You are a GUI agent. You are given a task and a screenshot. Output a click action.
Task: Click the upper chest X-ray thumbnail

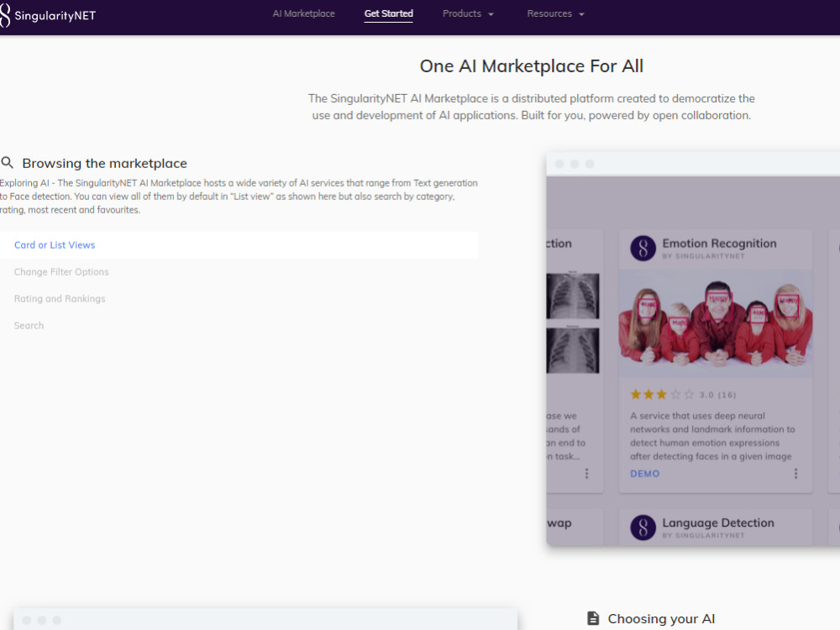tap(573, 296)
